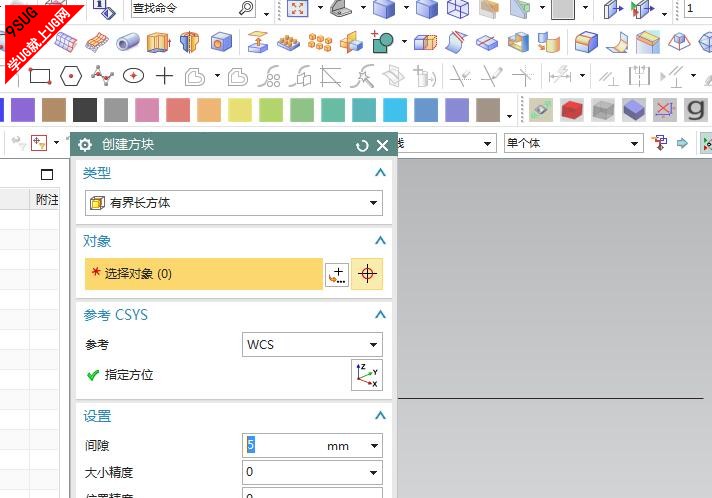Collapse the Settings section
Image resolution: width=712 pixels, height=498 pixels.
(381, 415)
